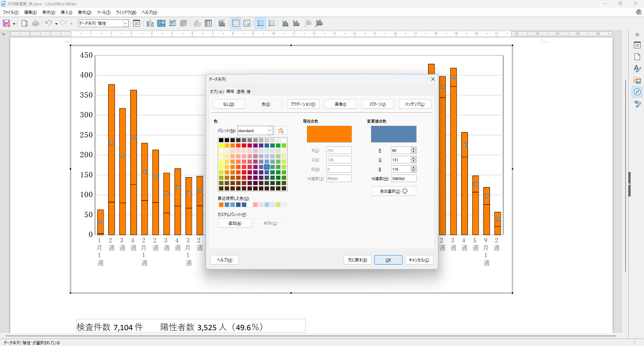The image size is (644, 346).
Task: Switch to the 透明 tab
Action: 240,92
